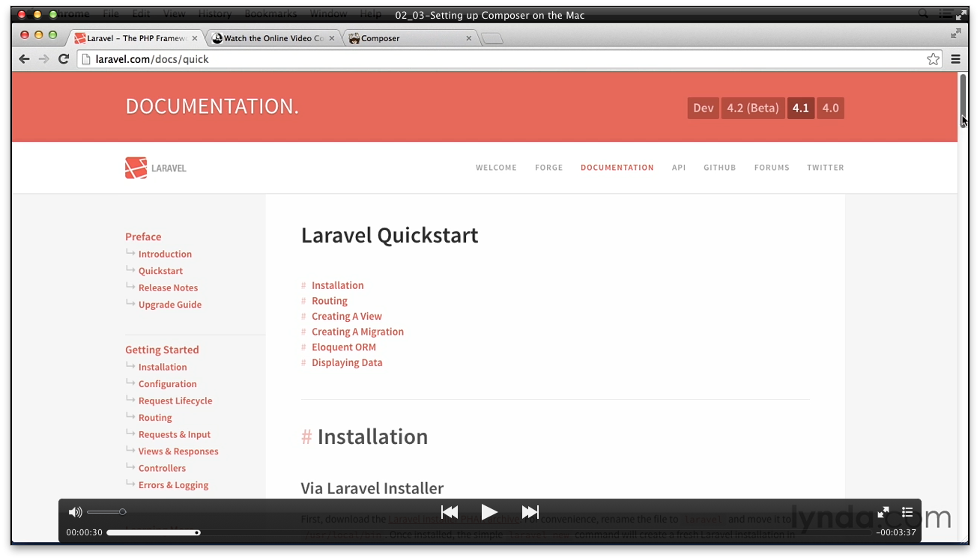
Task: Open the API nav link
Action: tap(679, 168)
